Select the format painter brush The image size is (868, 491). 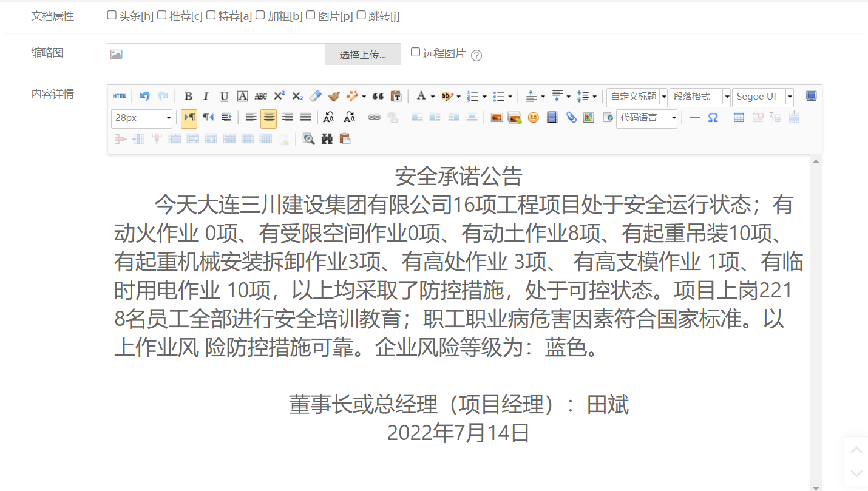tap(333, 97)
